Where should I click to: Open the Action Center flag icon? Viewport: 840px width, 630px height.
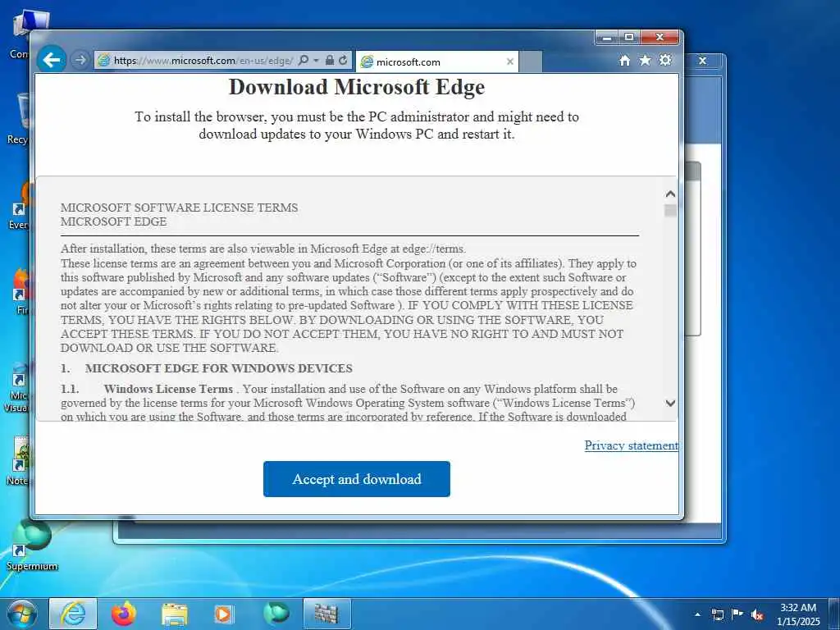pos(737,614)
